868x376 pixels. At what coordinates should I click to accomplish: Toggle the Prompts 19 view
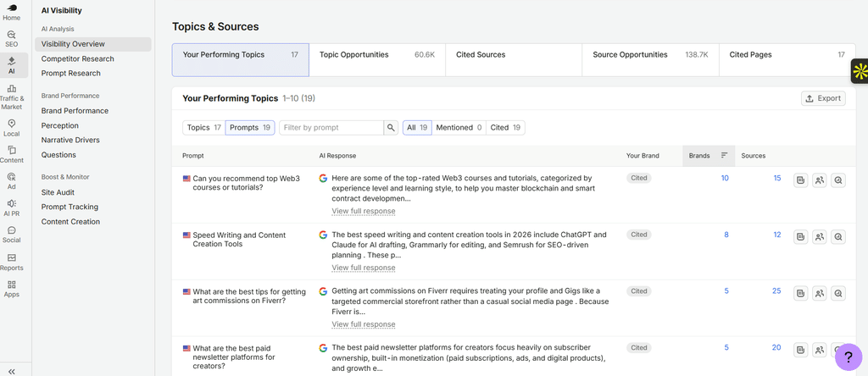click(250, 128)
